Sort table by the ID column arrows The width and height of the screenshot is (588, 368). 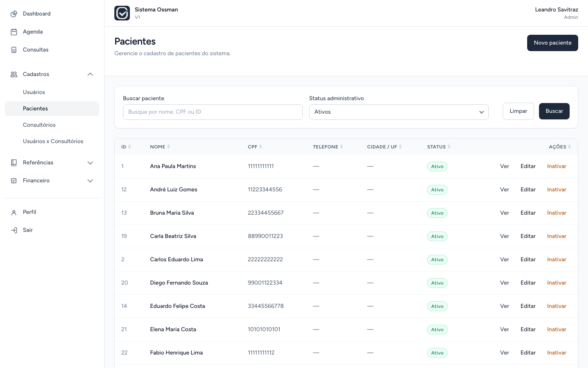[129, 147]
